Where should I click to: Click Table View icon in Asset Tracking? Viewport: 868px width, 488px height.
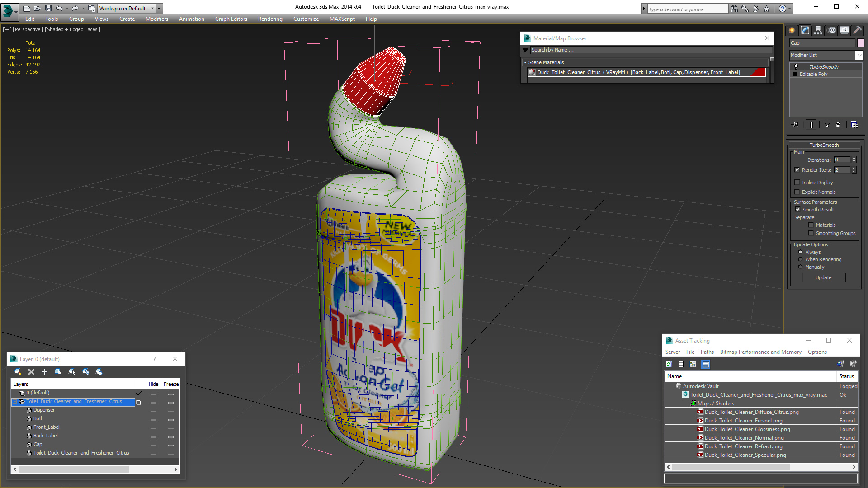point(706,364)
